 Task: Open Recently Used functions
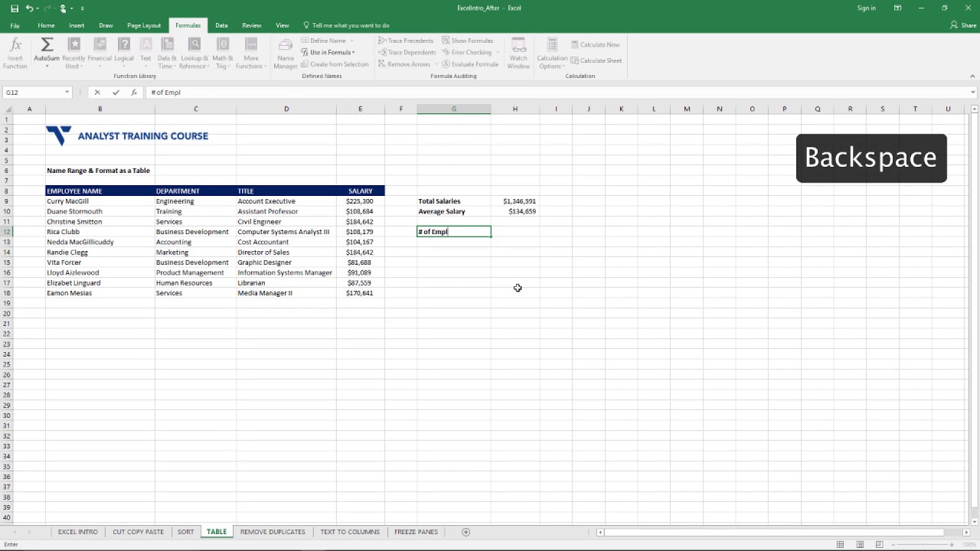coord(73,54)
